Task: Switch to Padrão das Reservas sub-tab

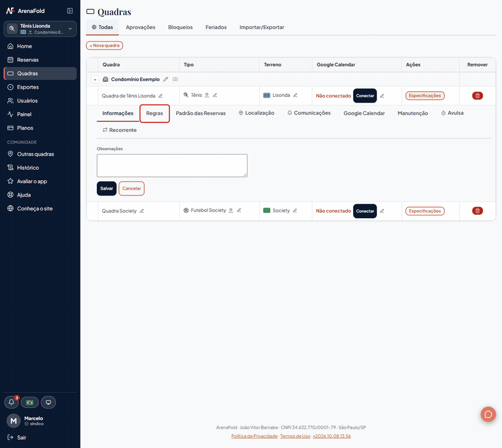Action: tap(201, 113)
